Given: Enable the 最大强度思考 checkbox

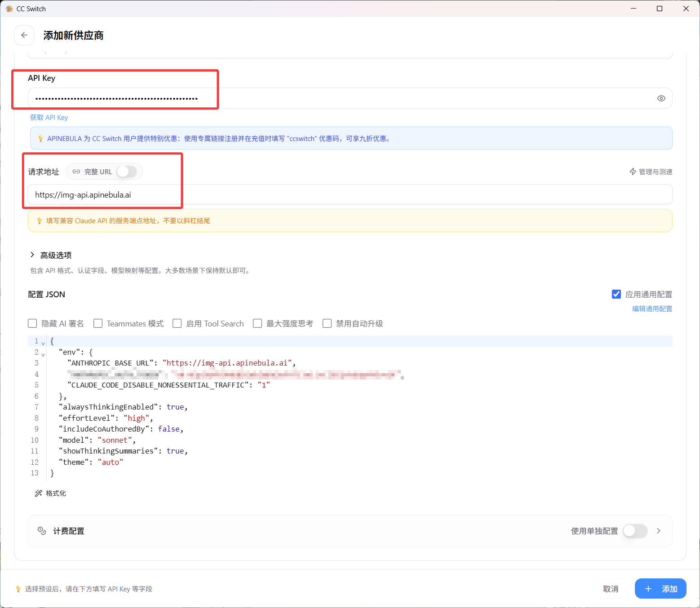Looking at the screenshot, I should point(257,323).
